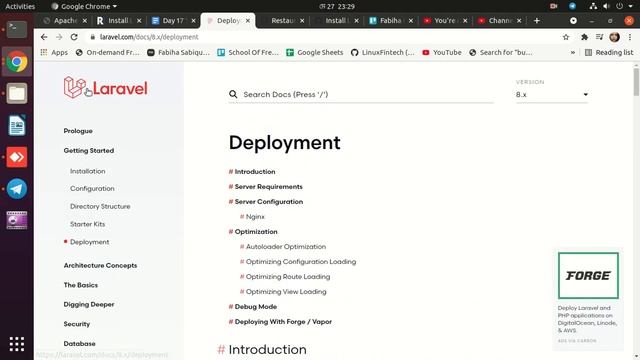The image size is (640, 360).
Task: Click the Chrome profile avatar
Action: [614, 37]
